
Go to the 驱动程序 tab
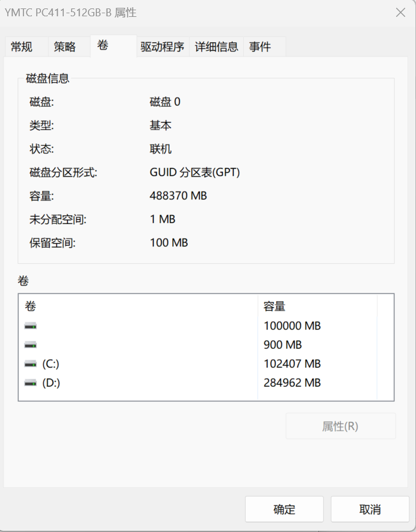(163, 46)
